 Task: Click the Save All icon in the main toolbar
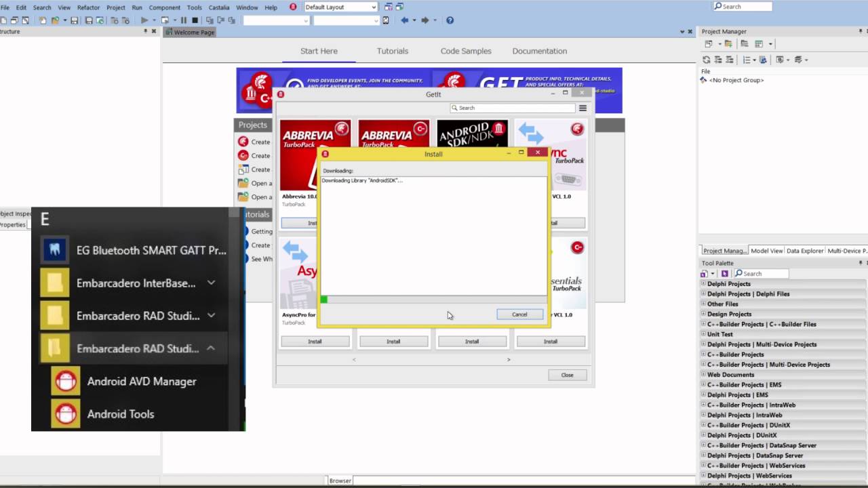pos(89,20)
